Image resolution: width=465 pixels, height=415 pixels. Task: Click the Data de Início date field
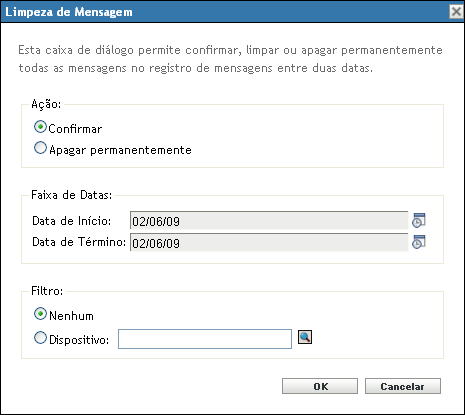coord(269,220)
